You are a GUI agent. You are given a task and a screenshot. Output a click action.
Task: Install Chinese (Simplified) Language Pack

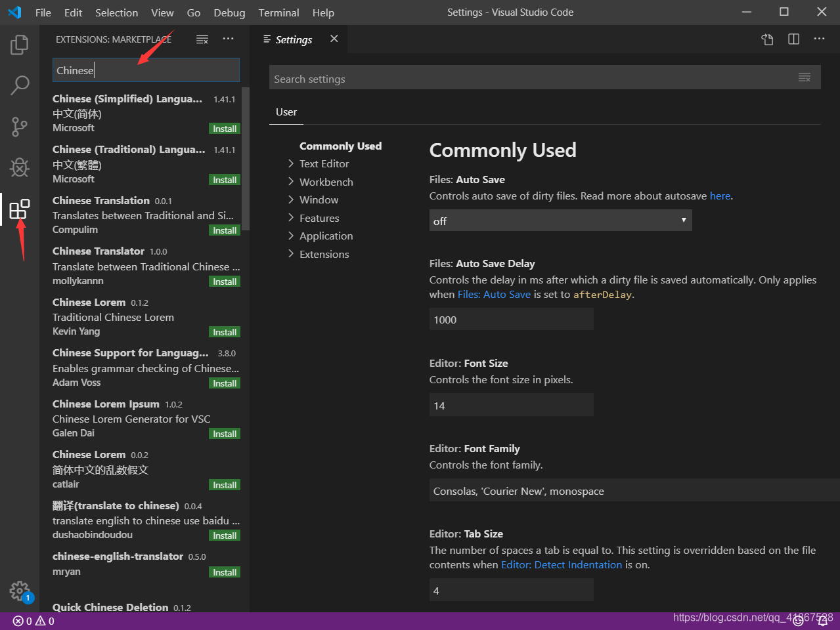pyautogui.click(x=225, y=129)
